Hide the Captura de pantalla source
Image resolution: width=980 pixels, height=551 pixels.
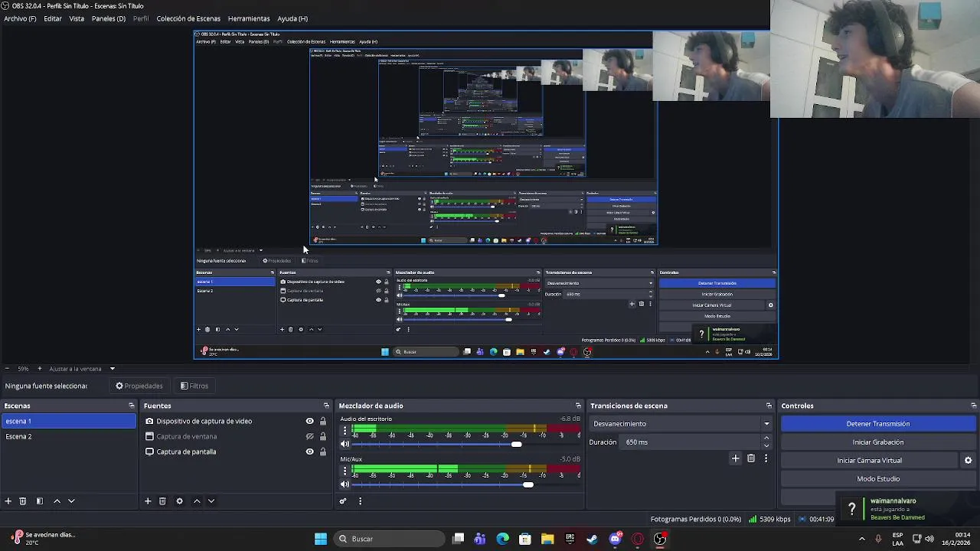tap(309, 452)
